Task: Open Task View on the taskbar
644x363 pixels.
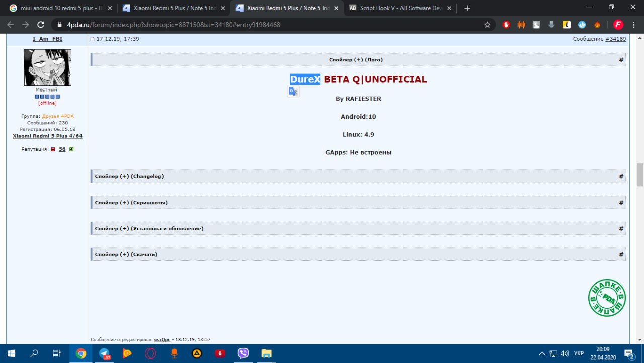Action: click(57, 353)
